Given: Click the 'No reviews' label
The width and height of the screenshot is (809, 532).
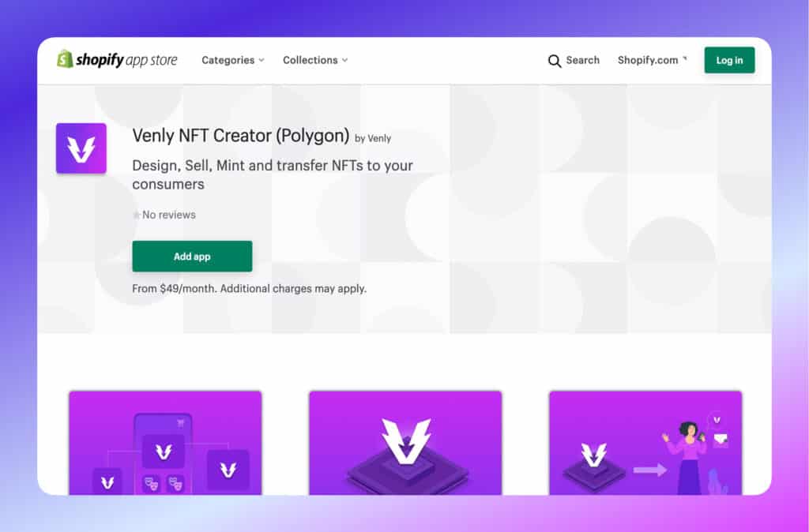Looking at the screenshot, I should [x=169, y=215].
